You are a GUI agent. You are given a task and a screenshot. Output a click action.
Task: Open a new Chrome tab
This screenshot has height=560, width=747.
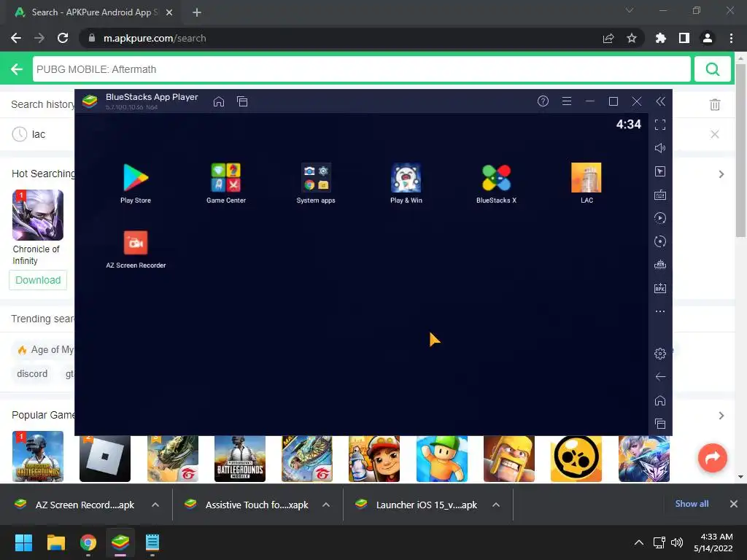pyautogui.click(x=197, y=12)
